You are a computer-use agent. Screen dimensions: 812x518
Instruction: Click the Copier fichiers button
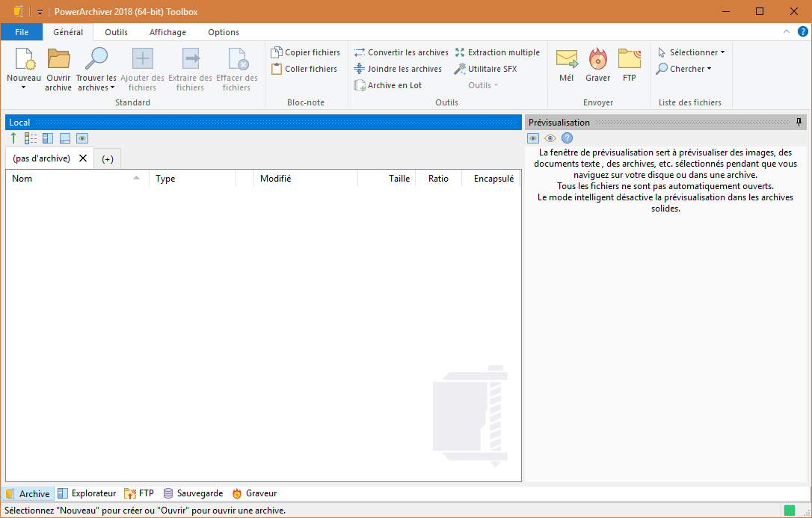[x=306, y=52]
